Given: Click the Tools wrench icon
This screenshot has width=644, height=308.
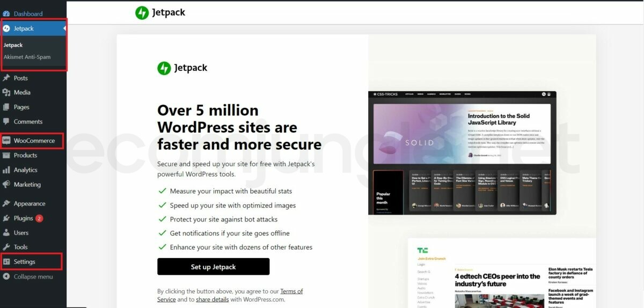Looking at the screenshot, I should pos(6,247).
